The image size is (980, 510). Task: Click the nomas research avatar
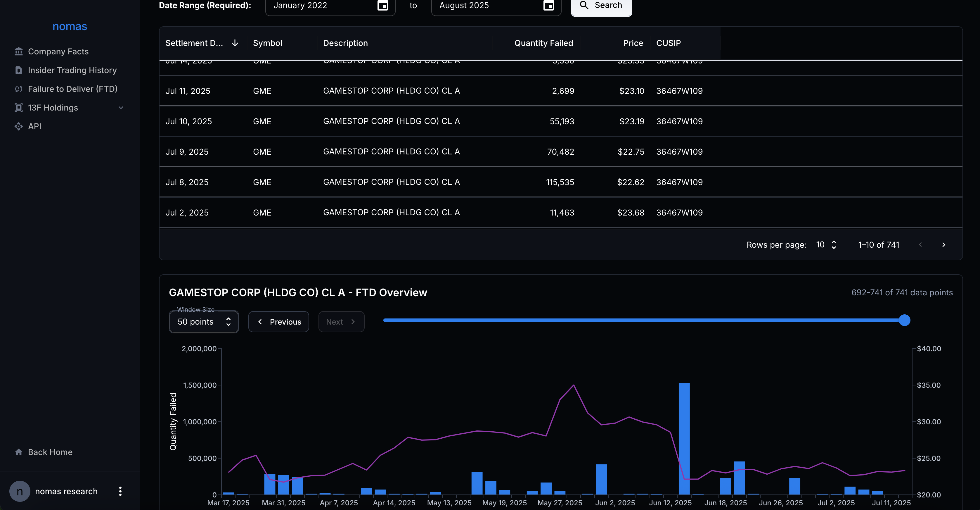pyautogui.click(x=20, y=491)
